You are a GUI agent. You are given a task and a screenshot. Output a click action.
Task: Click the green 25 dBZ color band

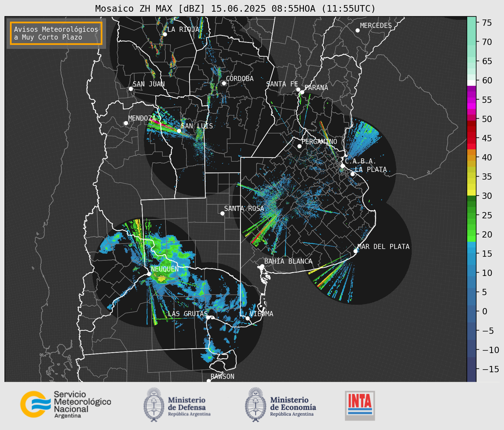[x=471, y=215]
